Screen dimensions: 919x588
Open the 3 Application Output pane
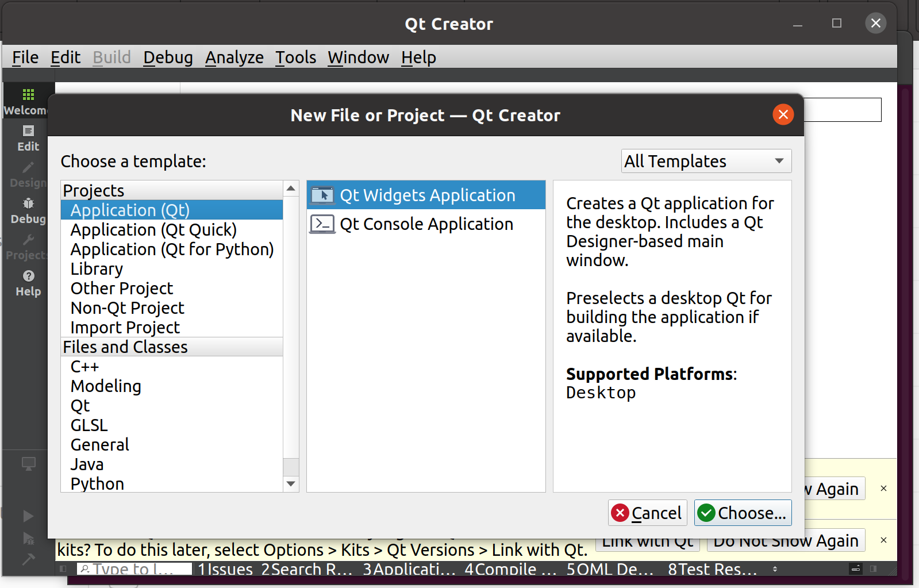pyautogui.click(x=409, y=569)
